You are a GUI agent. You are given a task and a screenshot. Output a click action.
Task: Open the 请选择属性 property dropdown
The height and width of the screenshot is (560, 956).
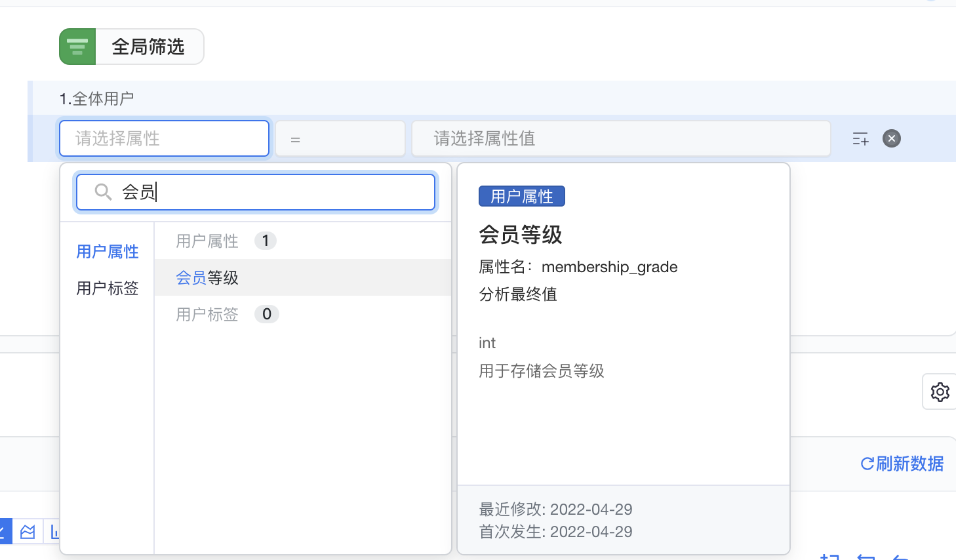pos(164,138)
